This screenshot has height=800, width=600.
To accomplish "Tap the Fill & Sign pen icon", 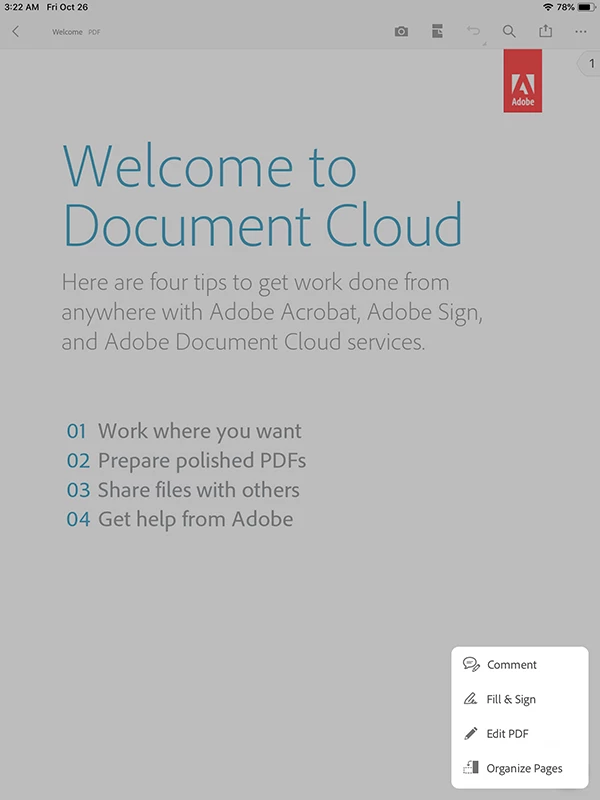I will pos(470,698).
